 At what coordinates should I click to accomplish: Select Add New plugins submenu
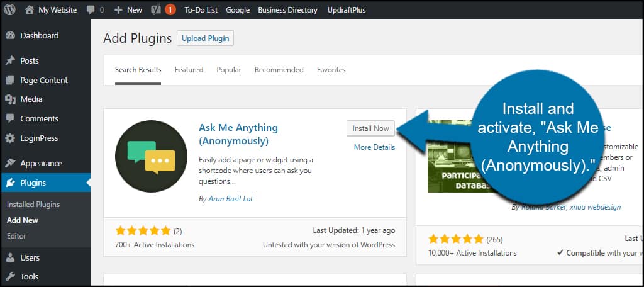pyautogui.click(x=23, y=220)
